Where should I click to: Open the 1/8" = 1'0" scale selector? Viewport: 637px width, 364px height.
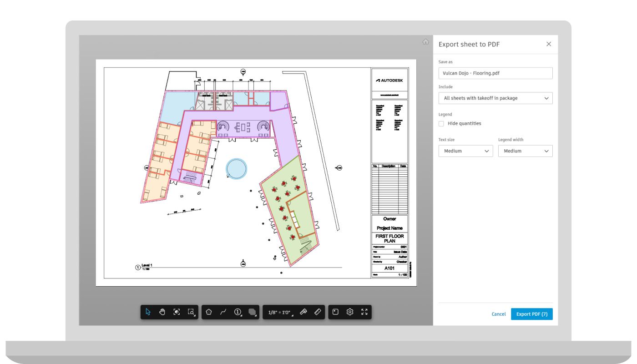coord(279,313)
